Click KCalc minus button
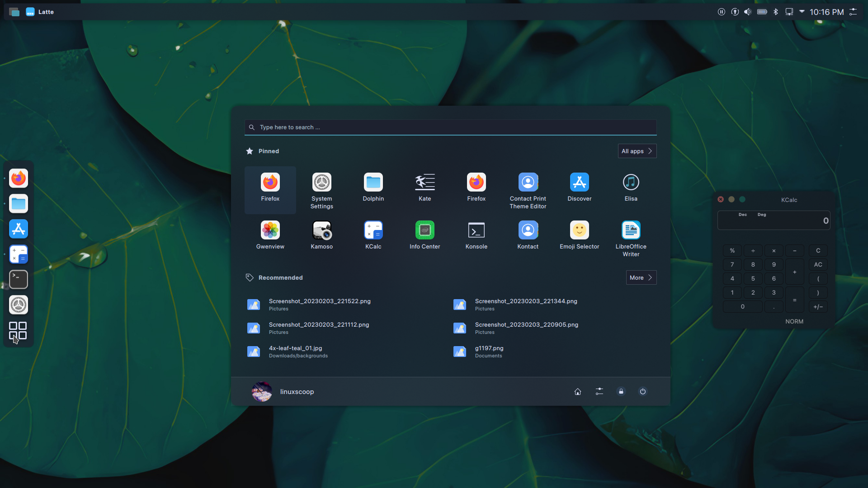The height and width of the screenshot is (488, 868). [x=795, y=251]
